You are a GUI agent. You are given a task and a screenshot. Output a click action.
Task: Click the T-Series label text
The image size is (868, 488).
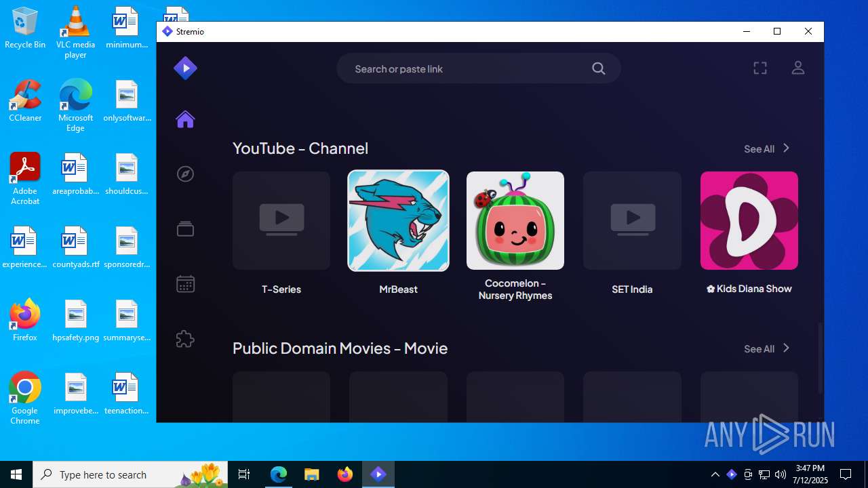coord(281,289)
